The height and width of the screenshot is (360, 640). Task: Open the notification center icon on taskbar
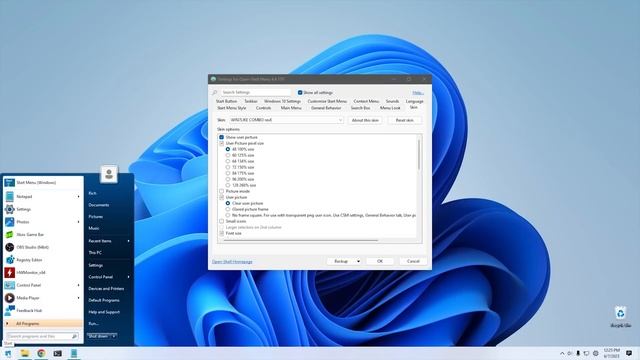[x=629, y=353]
